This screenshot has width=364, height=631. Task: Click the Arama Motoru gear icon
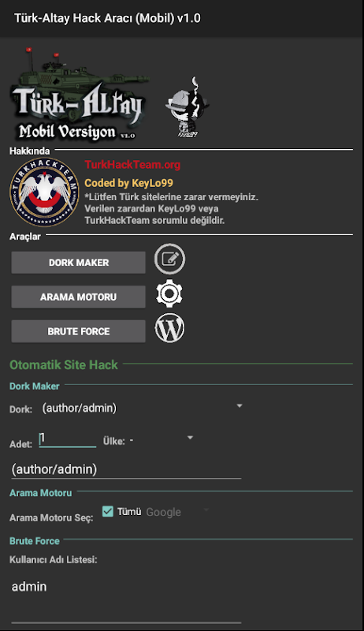(x=169, y=293)
